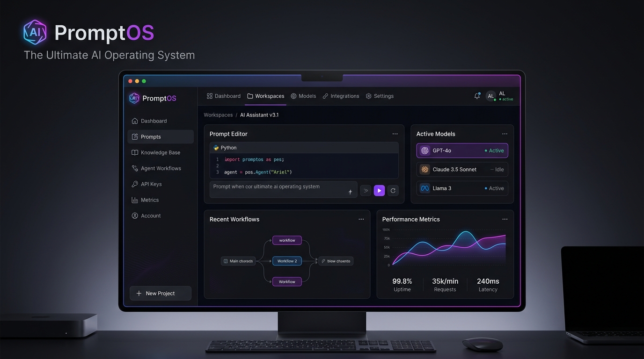Focus the prompt text input field
Viewport: 644px width, 359px height.
pyautogui.click(x=283, y=190)
